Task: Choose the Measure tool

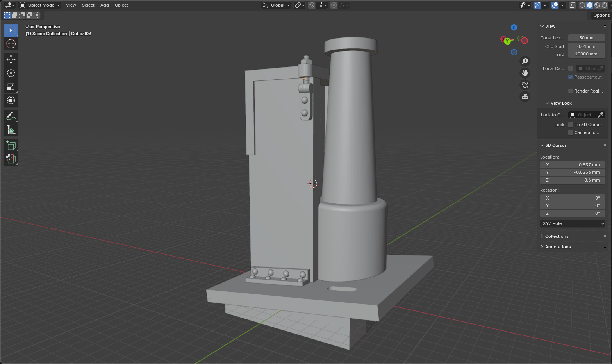Action: tap(11, 130)
